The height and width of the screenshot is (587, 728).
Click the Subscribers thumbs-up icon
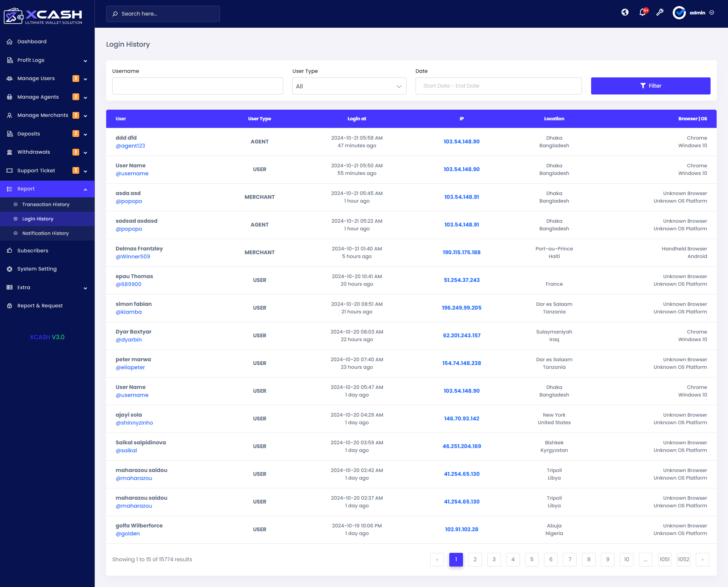9,251
